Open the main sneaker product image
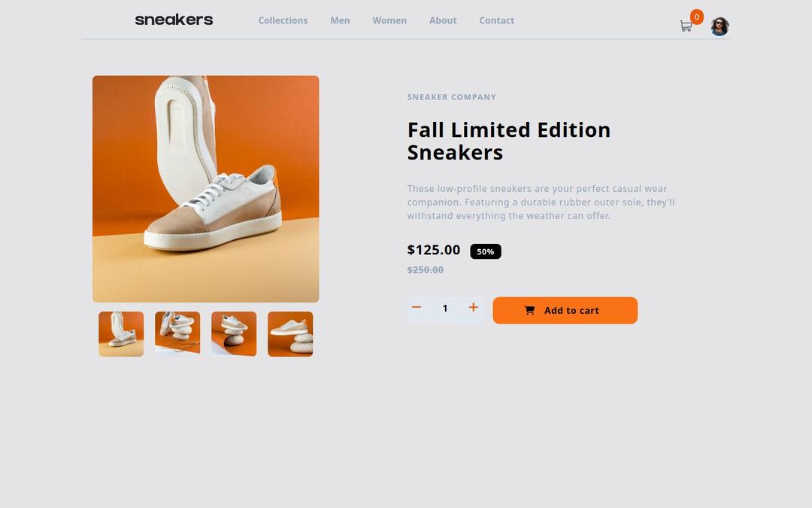Viewport: 812px width, 508px height. 205,189
